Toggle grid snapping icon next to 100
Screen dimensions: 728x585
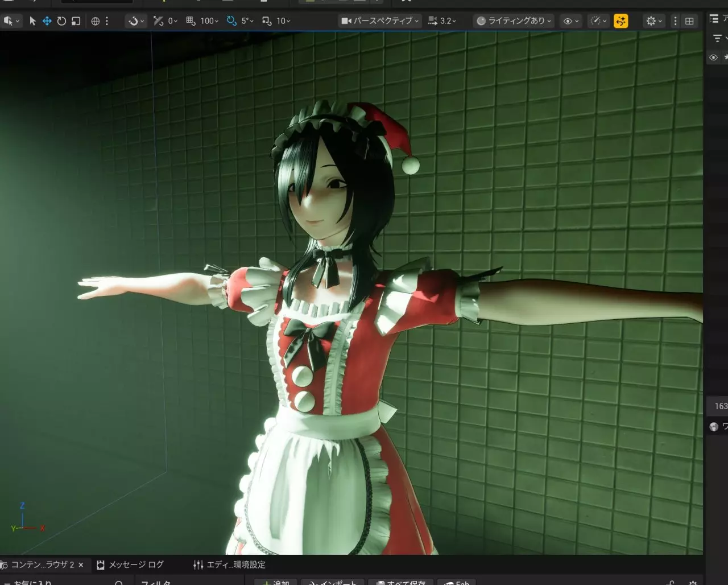click(191, 21)
